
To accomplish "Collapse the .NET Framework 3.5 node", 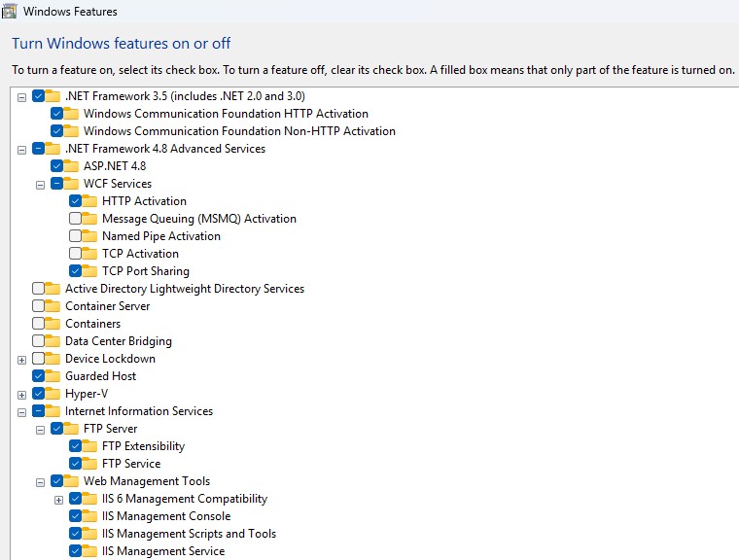I will click(x=21, y=97).
